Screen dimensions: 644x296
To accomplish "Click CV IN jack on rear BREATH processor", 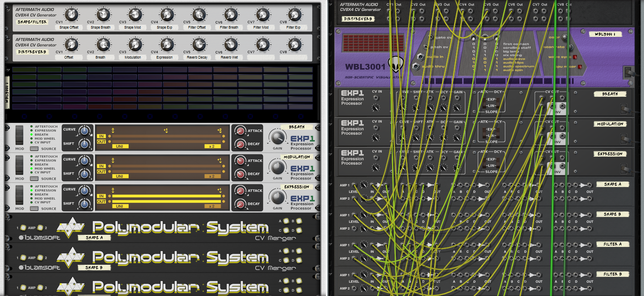I will coord(376,98).
